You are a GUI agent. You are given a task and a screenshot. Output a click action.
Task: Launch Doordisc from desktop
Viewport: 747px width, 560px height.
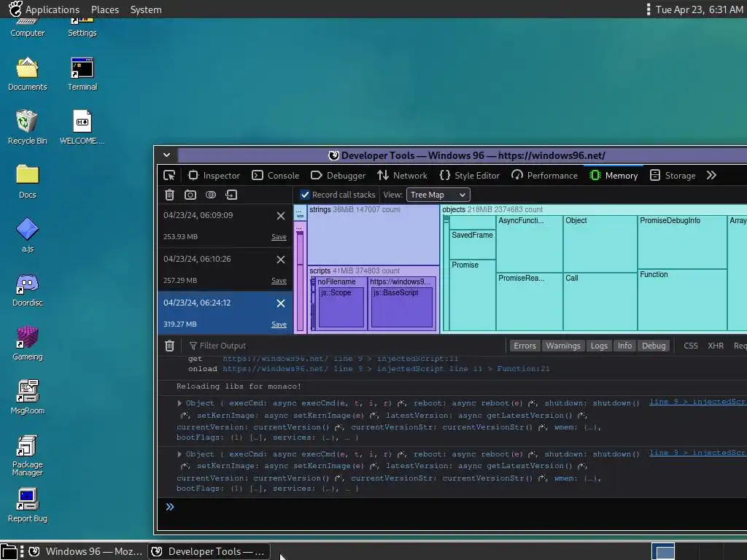(x=27, y=289)
